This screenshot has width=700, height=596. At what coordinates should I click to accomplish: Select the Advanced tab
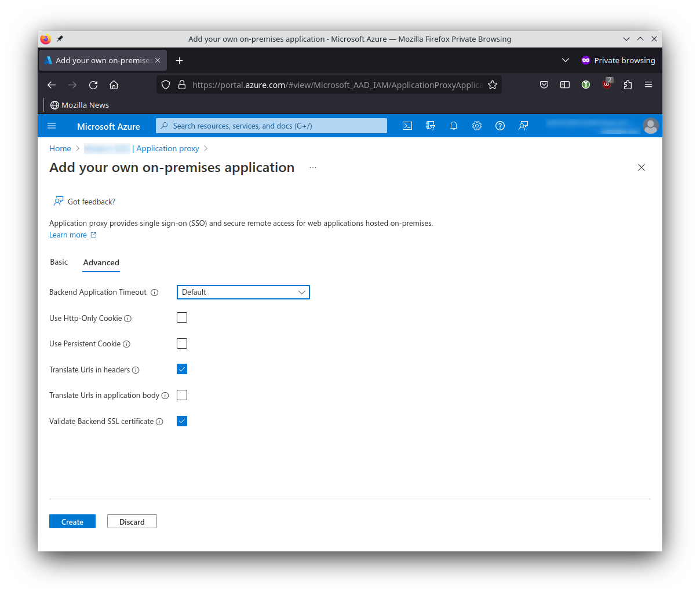[101, 262]
